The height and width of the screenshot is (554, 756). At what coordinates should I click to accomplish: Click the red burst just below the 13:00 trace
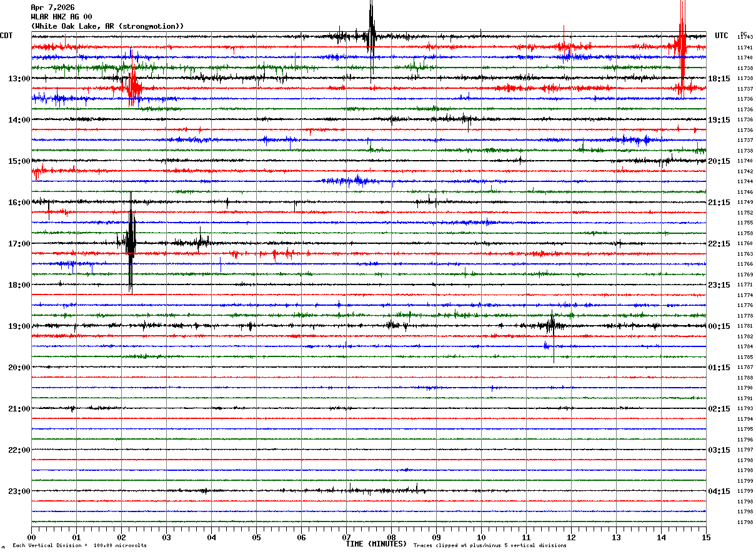point(132,88)
